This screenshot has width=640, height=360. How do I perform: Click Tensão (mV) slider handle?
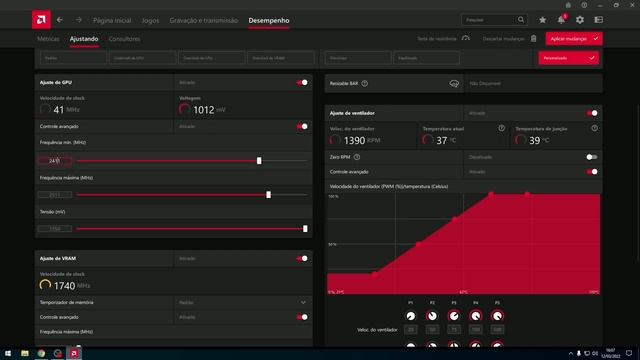click(x=305, y=229)
